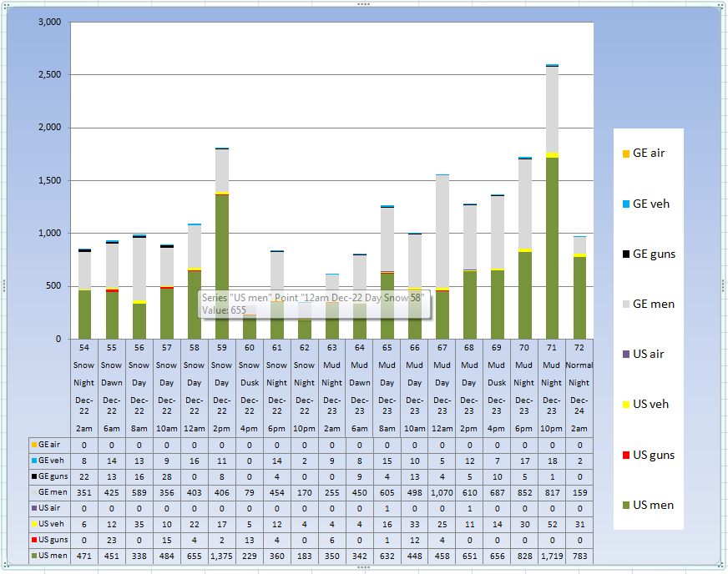Select the green US men bar for turn 72
The image size is (728, 574).
point(579,298)
